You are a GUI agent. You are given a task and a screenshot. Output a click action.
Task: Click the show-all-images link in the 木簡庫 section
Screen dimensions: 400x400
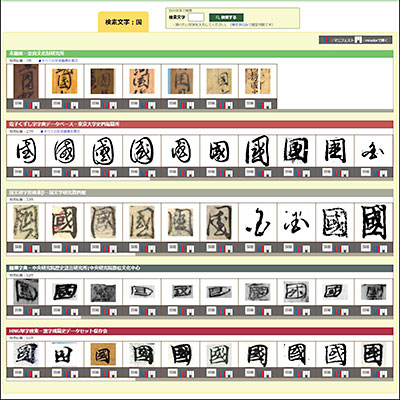58,61
